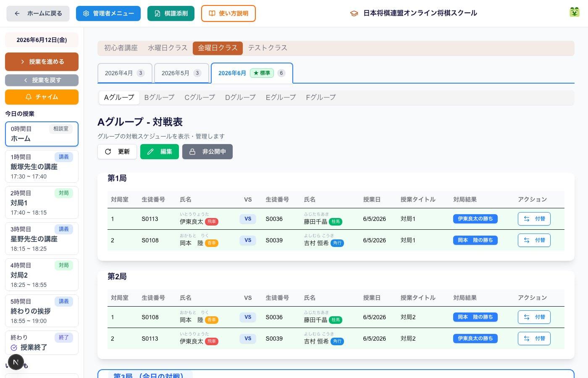Open 使い方説明 guide
Screen dimensions: 588x378
pyautogui.click(x=228, y=13)
